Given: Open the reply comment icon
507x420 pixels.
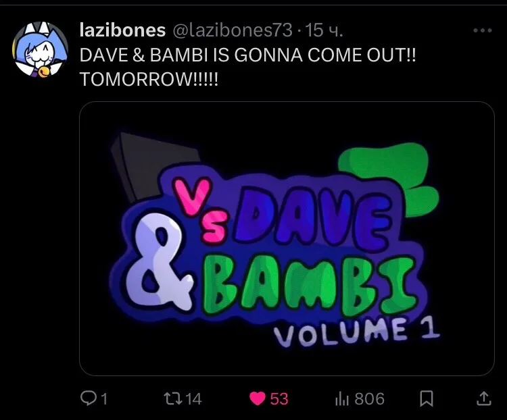Looking at the screenshot, I should (88, 398).
